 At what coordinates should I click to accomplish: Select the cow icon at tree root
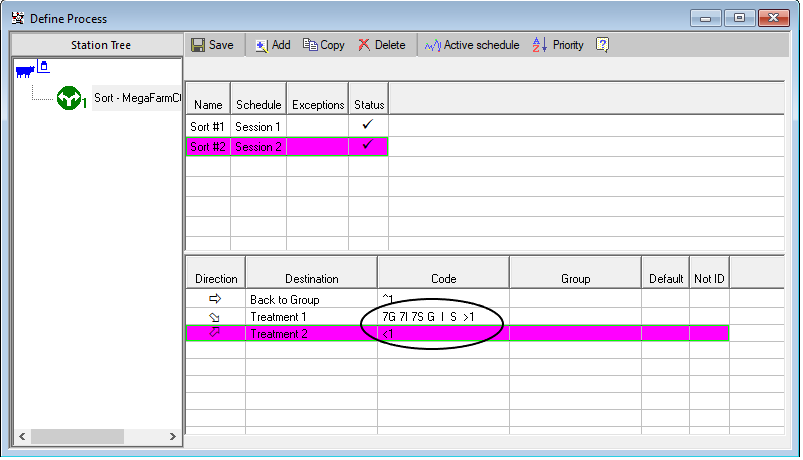pyautogui.click(x=26, y=71)
